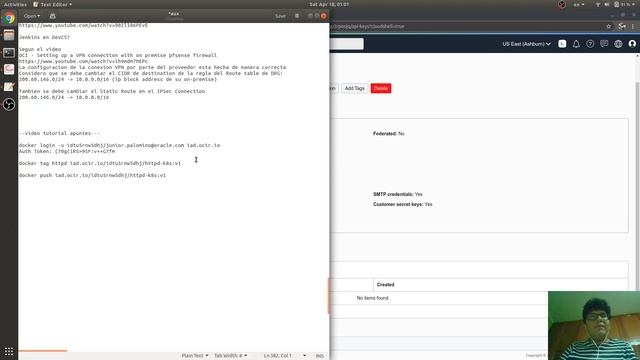Viewport: 640px width, 360px height.
Task: Open Cloud Shell in the Oracle console
Action: pos(562,44)
